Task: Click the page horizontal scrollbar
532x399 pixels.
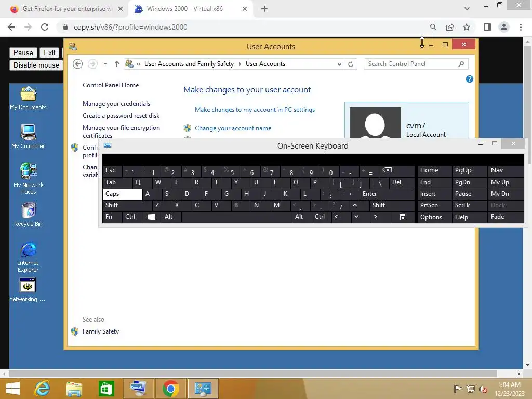Action: click(x=253, y=374)
